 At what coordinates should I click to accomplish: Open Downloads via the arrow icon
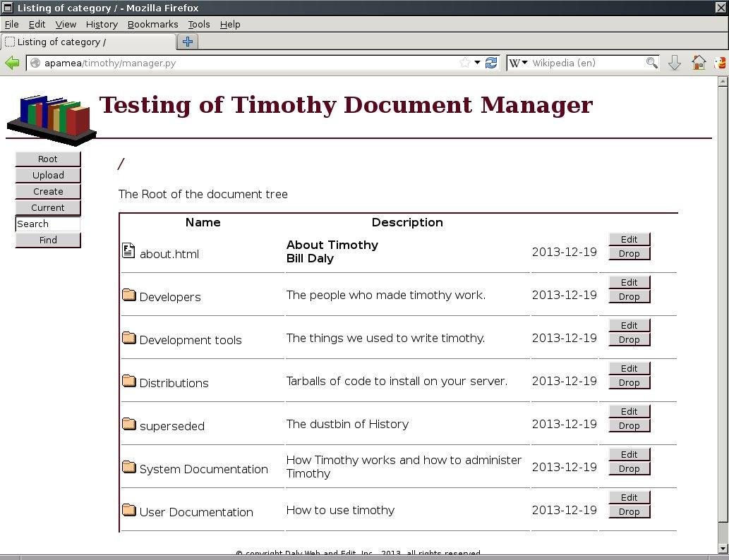click(x=674, y=63)
